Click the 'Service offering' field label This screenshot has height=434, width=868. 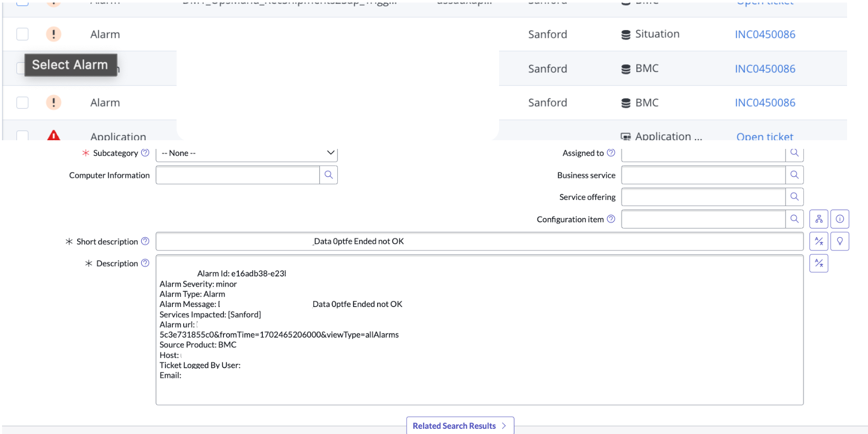[587, 197]
